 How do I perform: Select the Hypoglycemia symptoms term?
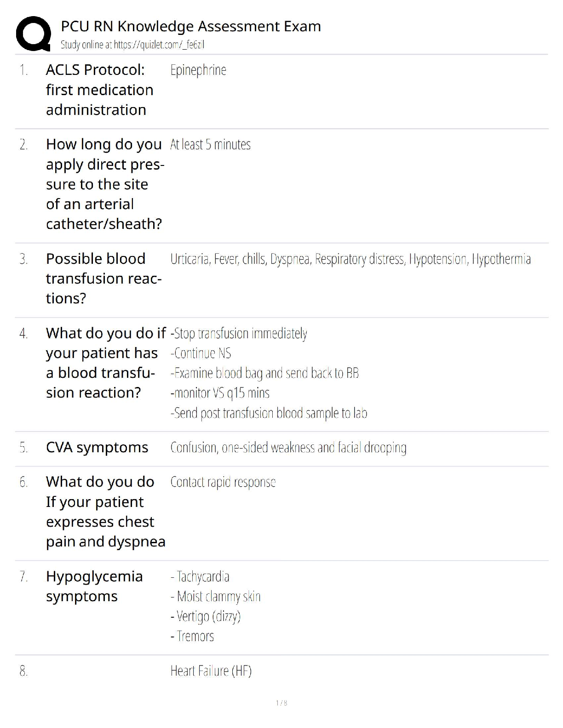pyautogui.click(x=94, y=586)
